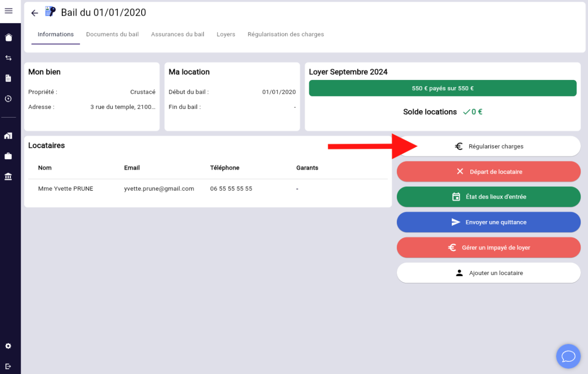The width and height of the screenshot is (588, 374).
Task: Open the documents icon in the sidebar
Action: [8, 78]
